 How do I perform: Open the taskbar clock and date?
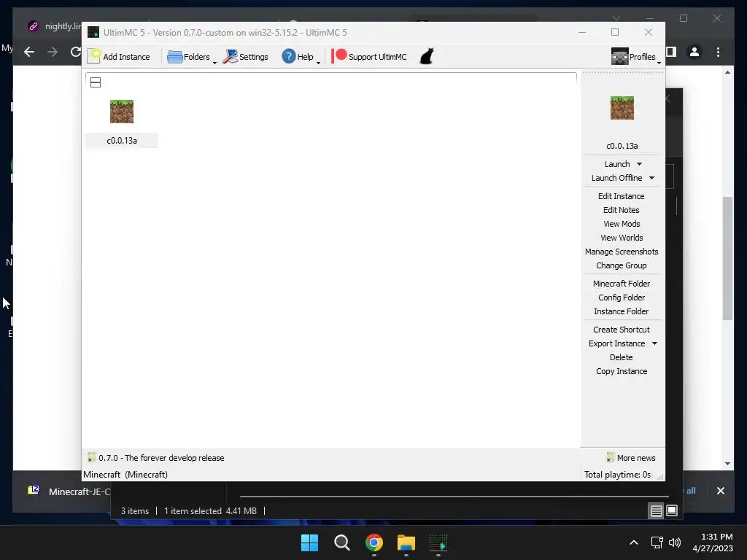click(x=713, y=542)
